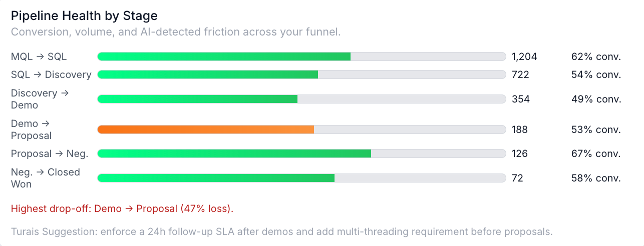Click the 72 volume count

click(517, 178)
